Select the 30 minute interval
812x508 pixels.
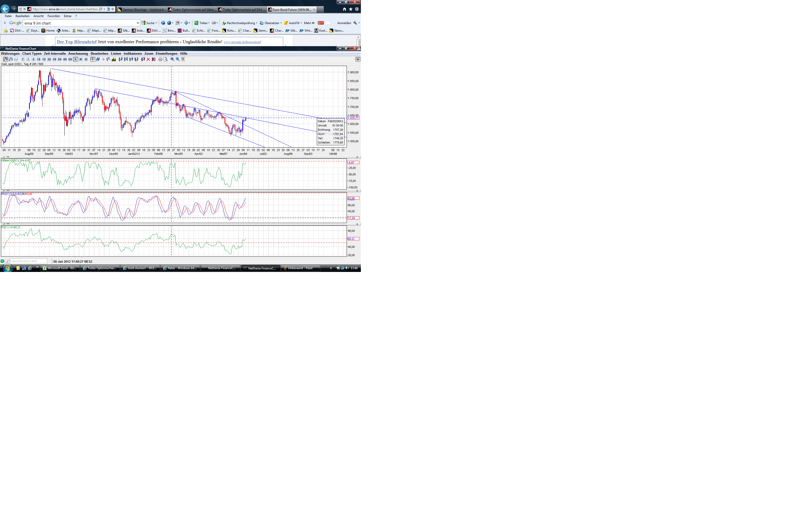coord(49,59)
